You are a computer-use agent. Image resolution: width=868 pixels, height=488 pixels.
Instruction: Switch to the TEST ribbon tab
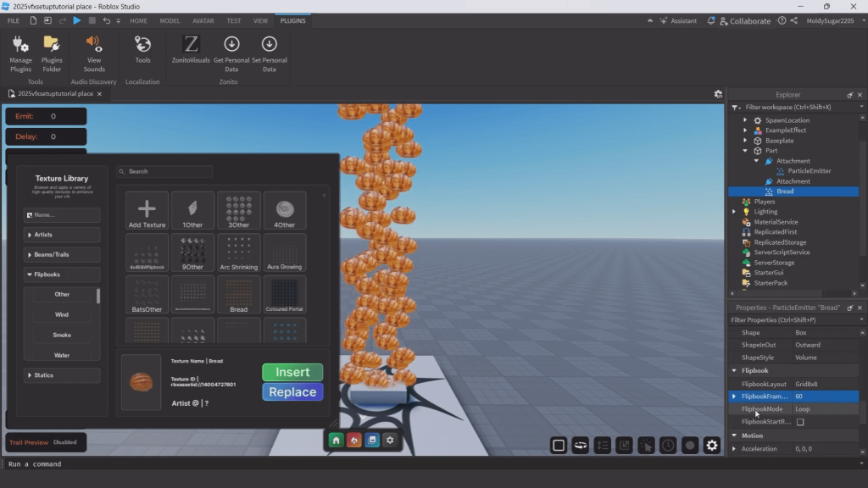234,20
